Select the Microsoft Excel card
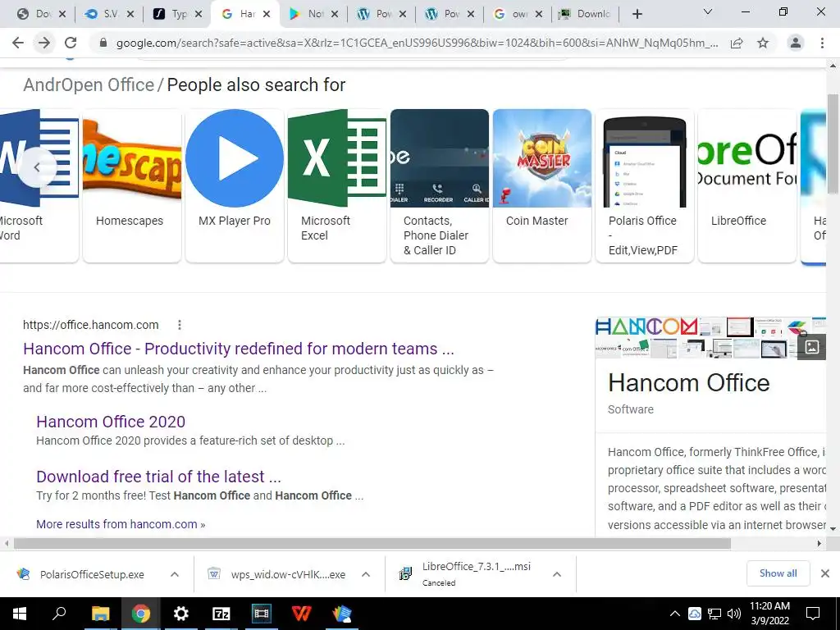The width and height of the screenshot is (840, 630). click(337, 185)
